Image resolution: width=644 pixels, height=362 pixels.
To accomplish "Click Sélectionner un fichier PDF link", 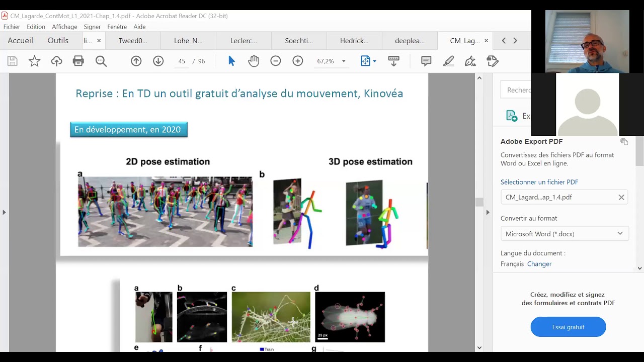I will [x=539, y=182].
